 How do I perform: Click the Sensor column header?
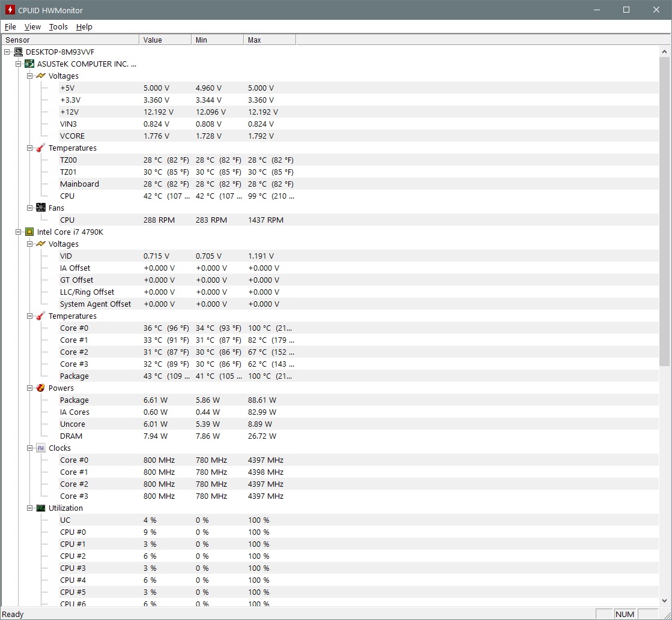tap(70, 40)
